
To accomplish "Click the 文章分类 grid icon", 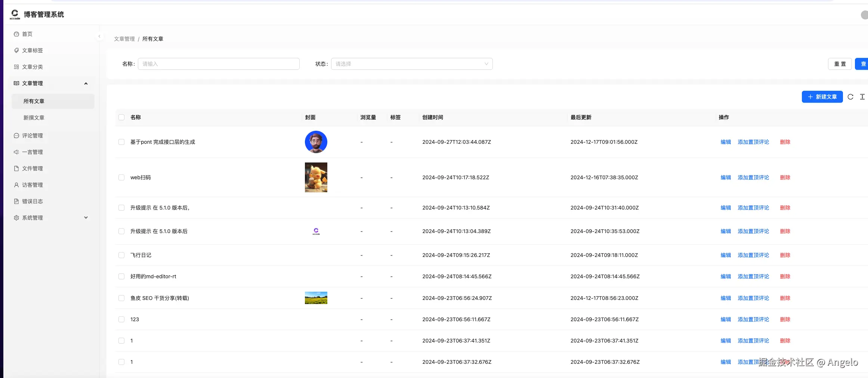I will tap(16, 67).
